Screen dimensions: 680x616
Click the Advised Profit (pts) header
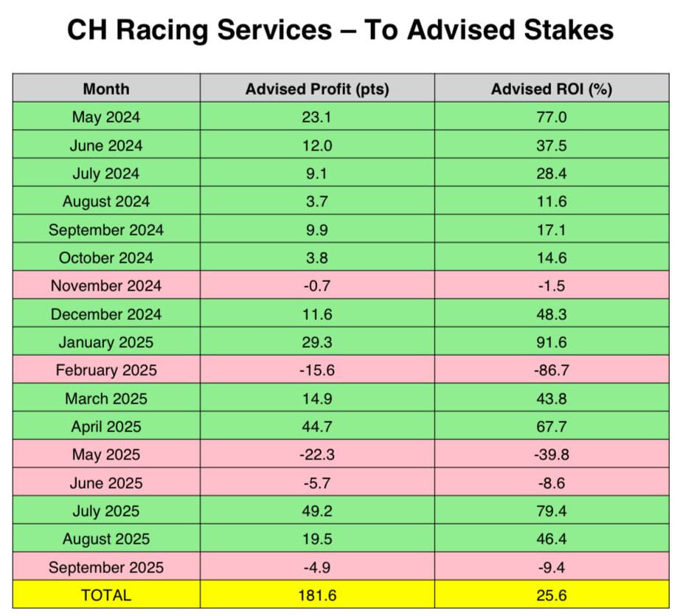click(317, 89)
